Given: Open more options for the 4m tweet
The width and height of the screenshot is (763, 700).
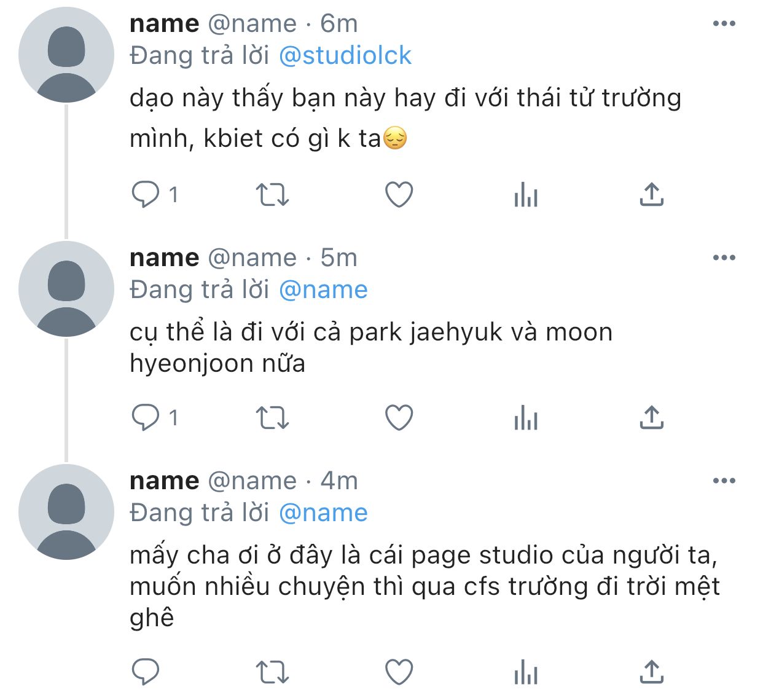Looking at the screenshot, I should pos(724,481).
